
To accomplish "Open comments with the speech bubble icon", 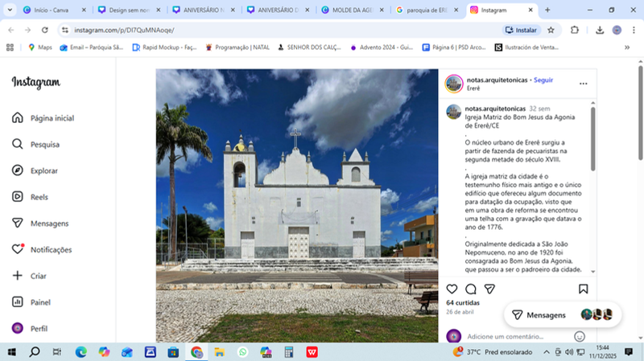I will pyautogui.click(x=471, y=289).
